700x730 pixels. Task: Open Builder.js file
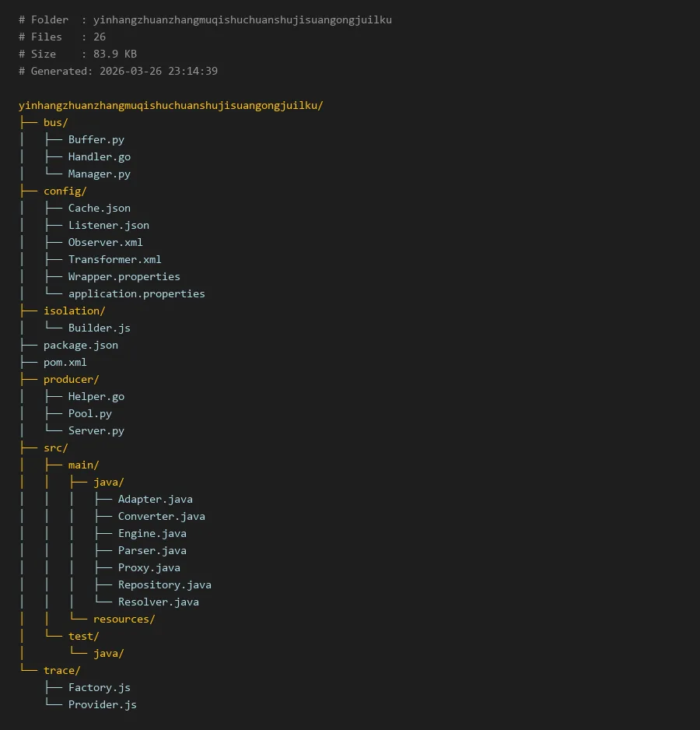coord(99,328)
